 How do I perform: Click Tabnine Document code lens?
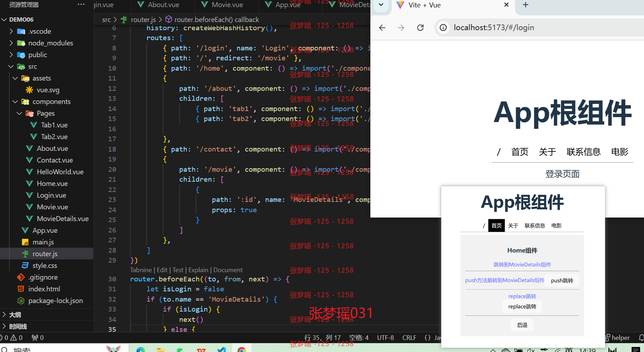tap(228, 270)
